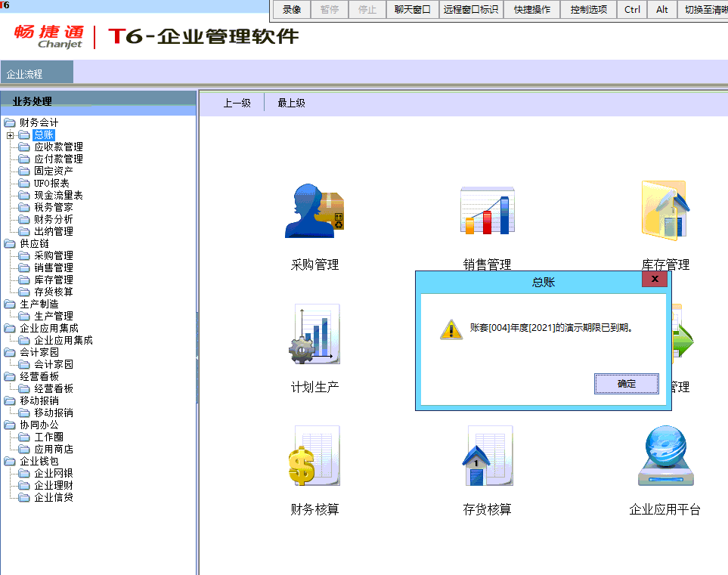Select 采购管理 in the tree
This screenshot has height=575, width=728.
(x=54, y=255)
